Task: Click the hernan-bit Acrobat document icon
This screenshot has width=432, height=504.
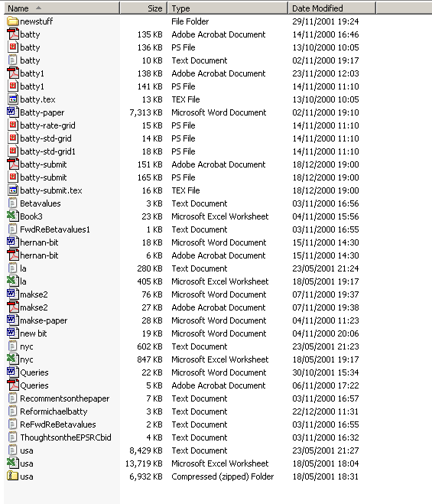Action: point(12,255)
